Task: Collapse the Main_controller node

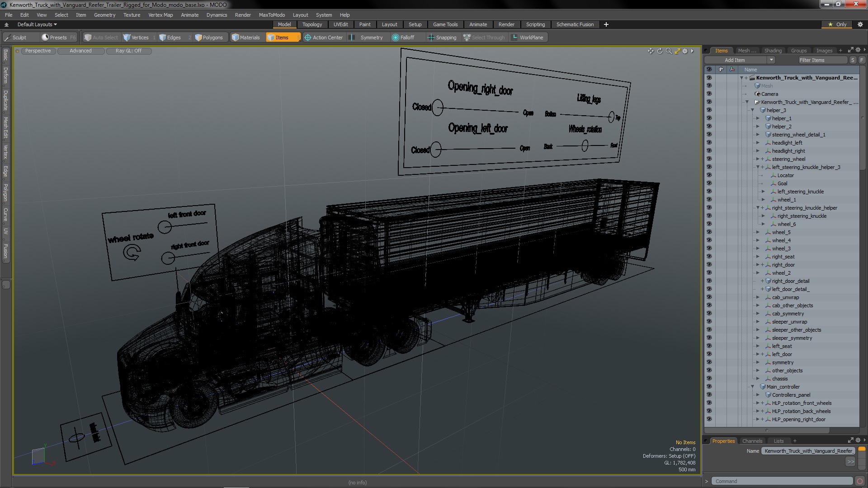Action: click(x=753, y=387)
